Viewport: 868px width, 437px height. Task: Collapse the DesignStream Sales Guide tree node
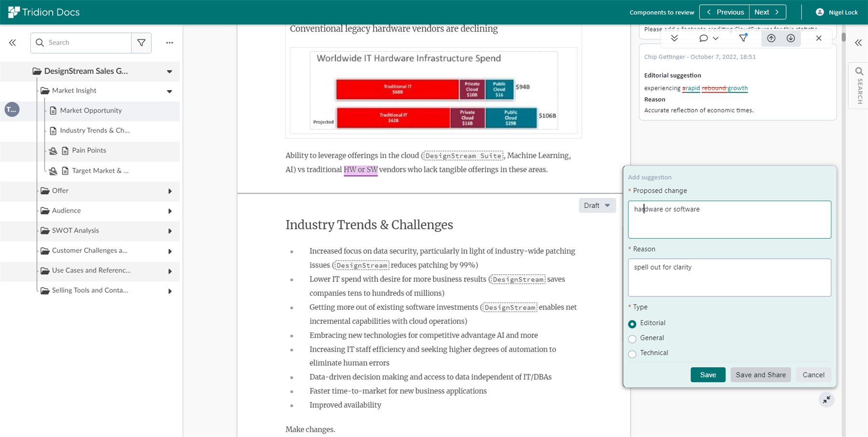169,71
